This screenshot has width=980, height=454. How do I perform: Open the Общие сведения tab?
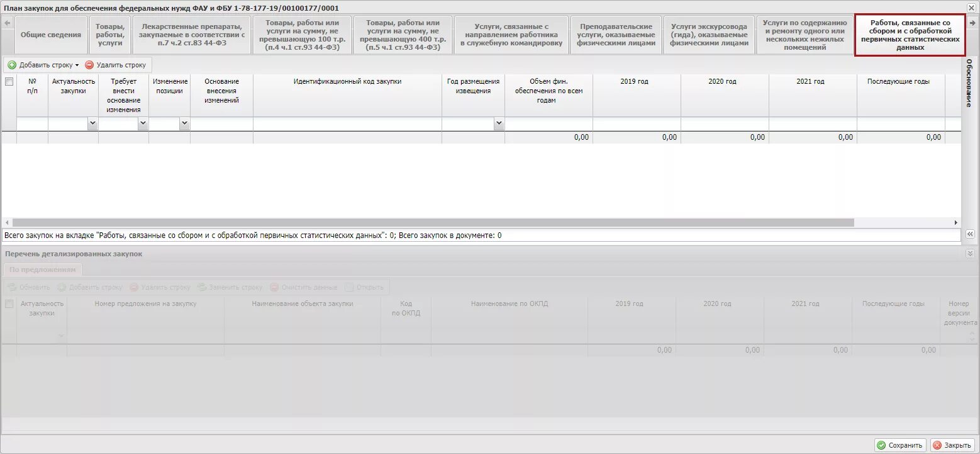pos(51,35)
